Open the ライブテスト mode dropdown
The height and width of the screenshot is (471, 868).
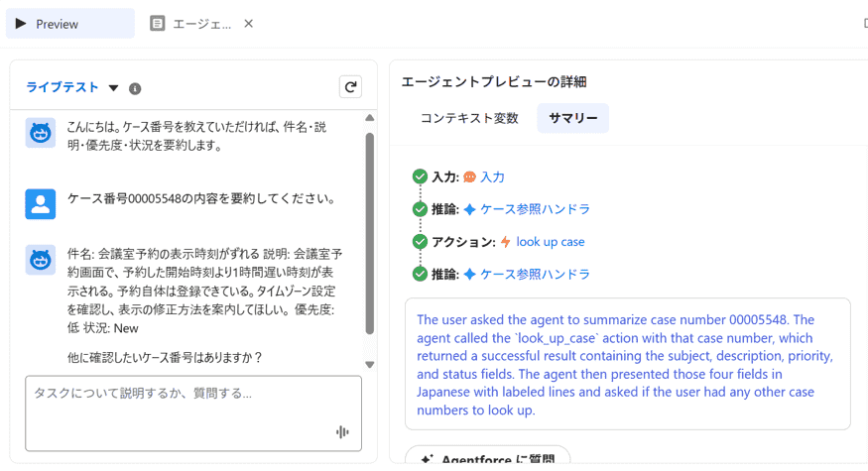pos(113,88)
